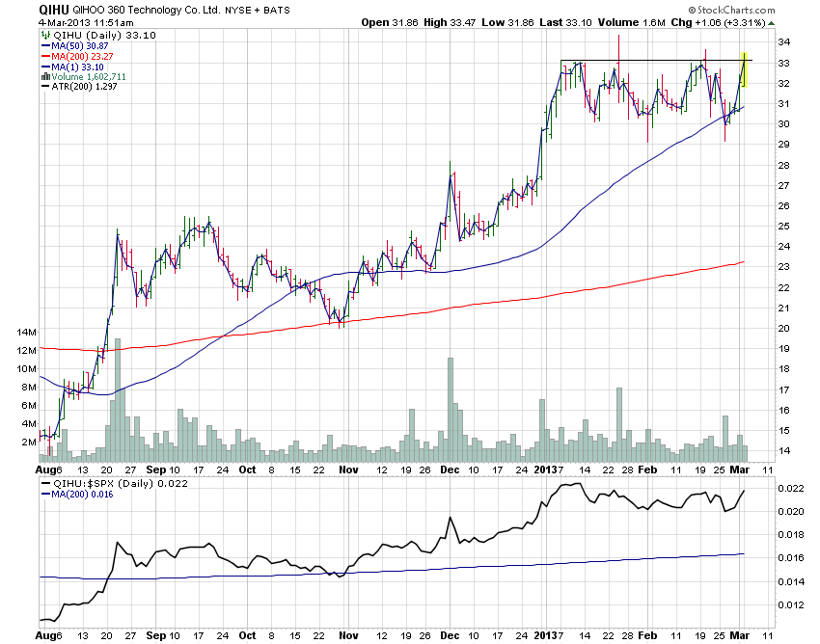The width and height of the screenshot is (820, 644).
Task: Click the 0.014 label on the ratio axis
Action: 792,581
